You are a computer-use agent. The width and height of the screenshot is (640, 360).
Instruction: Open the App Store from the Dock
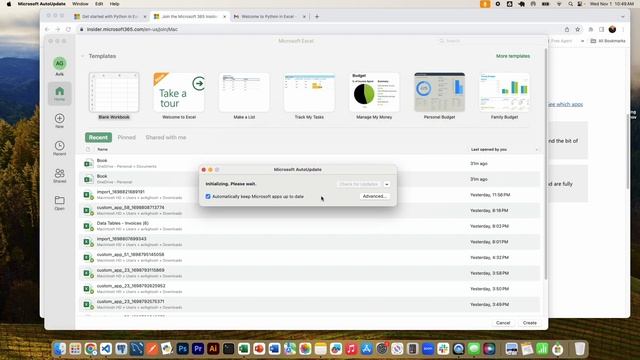367,349
